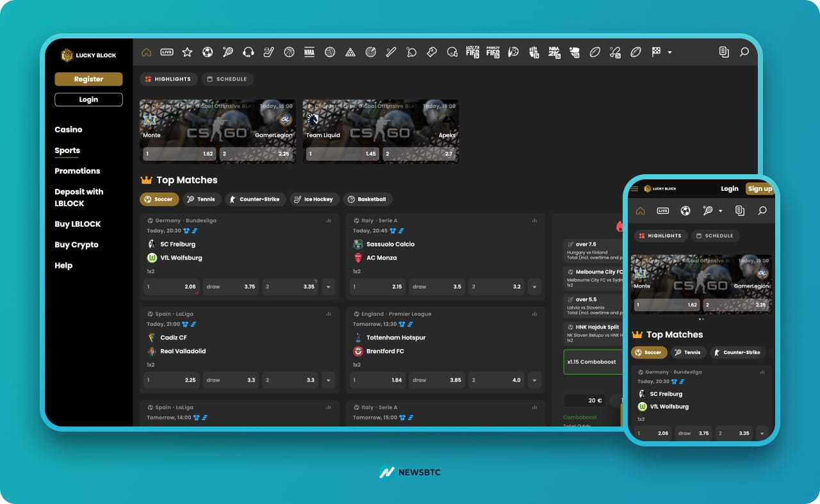The height and width of the screenshot is (504, 820).
Task: Select the Ice Hockey icon in top sports bar
Action: pos(269,52)
